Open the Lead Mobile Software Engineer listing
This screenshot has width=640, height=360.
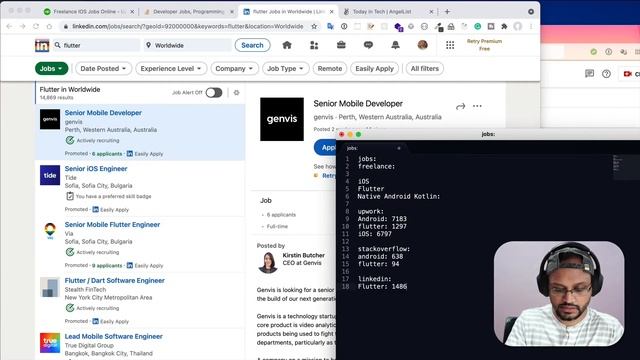pyautogui.click(x=113, y=336)
